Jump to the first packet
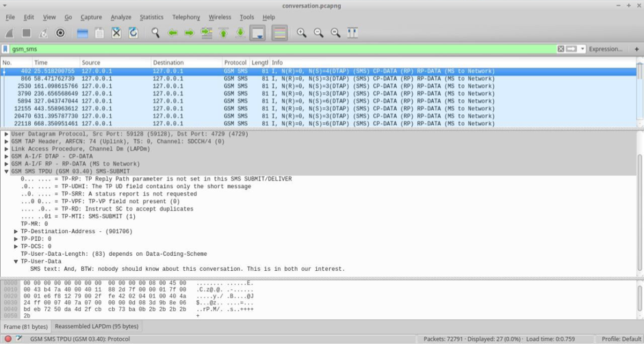The height and width of the screenshot is (344, 644). click(x=223, y=34)
